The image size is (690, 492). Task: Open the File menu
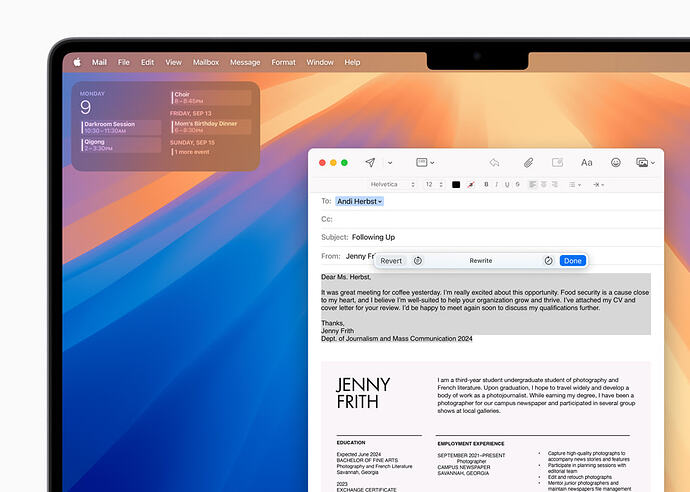coord(124,62)
